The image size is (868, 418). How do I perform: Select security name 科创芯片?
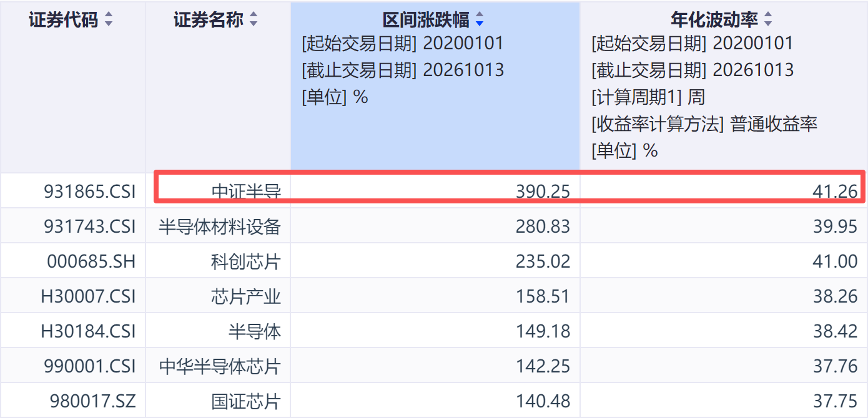pyautogui.click(x=246, y=261)
